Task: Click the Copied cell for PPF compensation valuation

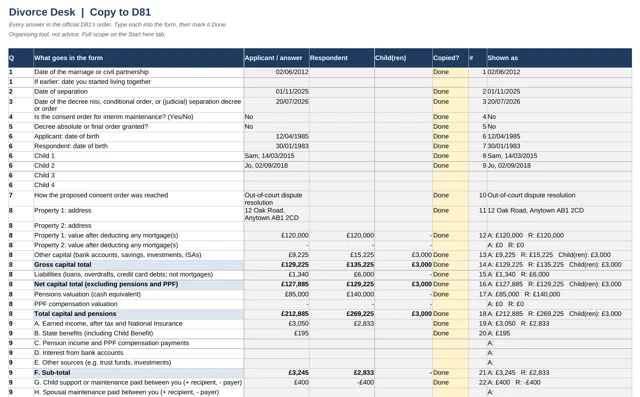Action: 450,304
